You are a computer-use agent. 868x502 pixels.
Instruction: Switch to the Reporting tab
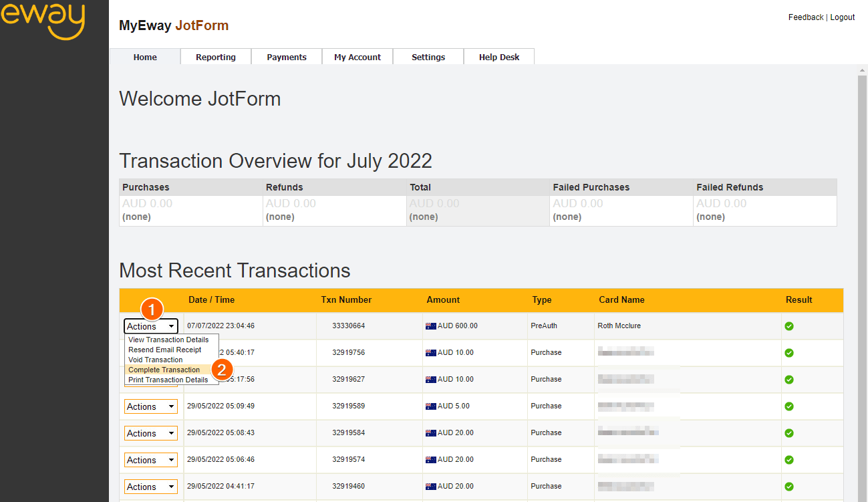tap(216, 57)
